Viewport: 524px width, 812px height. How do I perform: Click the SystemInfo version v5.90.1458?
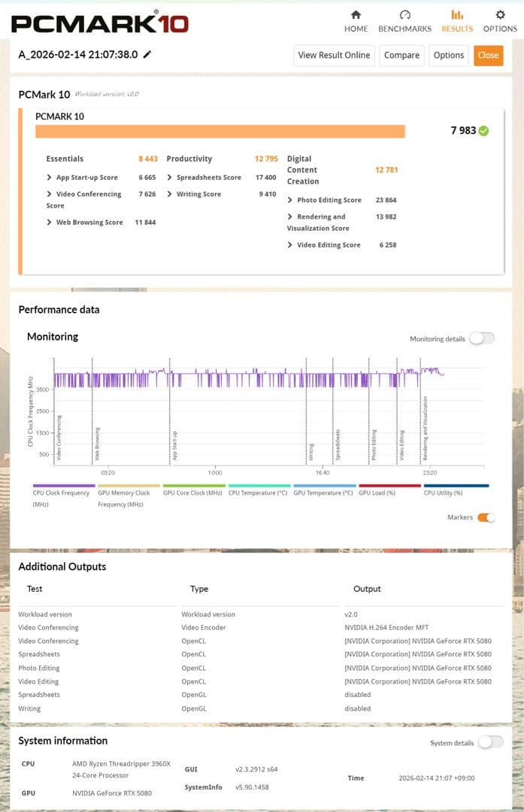pyautogui.click(x=252, y=787)
